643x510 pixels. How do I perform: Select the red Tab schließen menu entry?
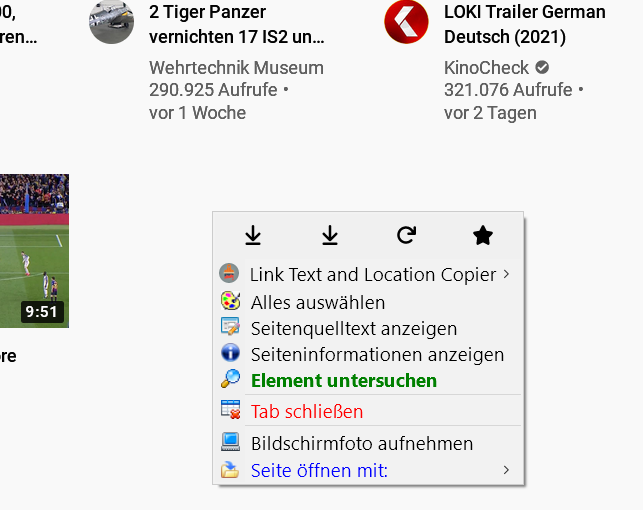pyautogui.click(x=307, y=411)
